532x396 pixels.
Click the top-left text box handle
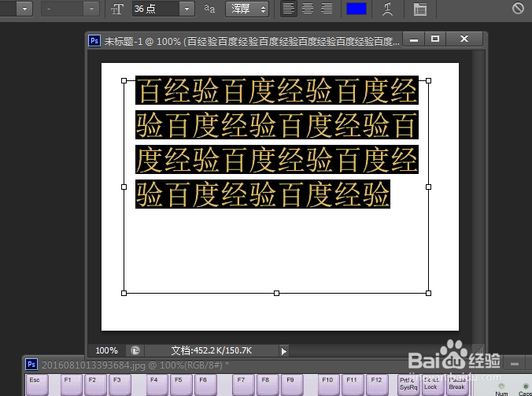tap(124, 81)
